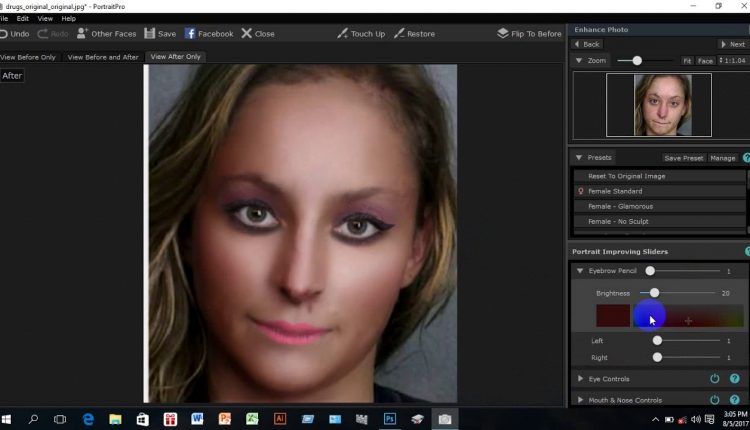750x430 pixels.
Task: Open the Help menu
Action: [x=68, y=19]
